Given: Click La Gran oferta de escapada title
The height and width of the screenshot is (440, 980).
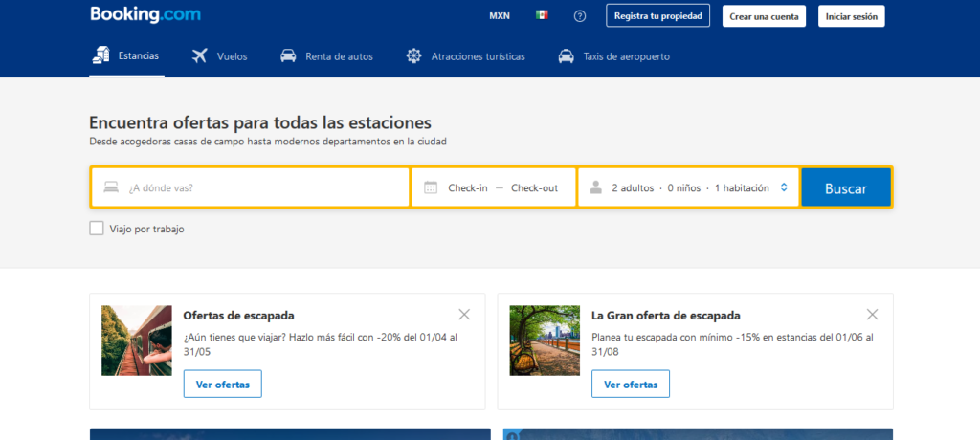Looking at the screenshot, I should [x=666, y=316].
